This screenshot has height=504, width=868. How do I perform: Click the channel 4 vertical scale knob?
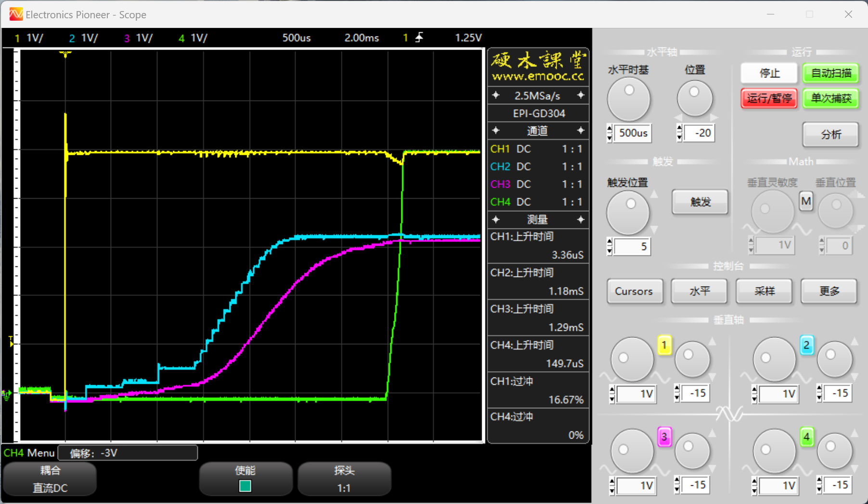click(x=774, y=451)
